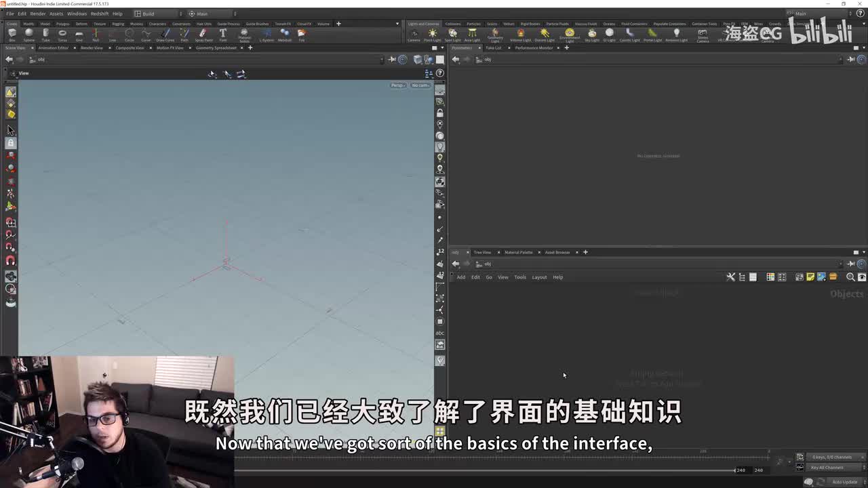Add a Point Light from the shelf
Screen dimensions: 868x488
pos(432,35)
